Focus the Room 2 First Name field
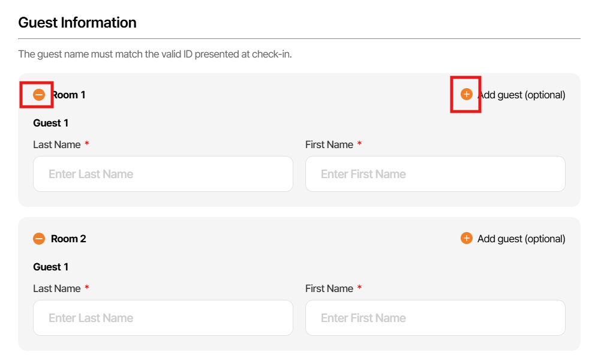 point(435,318)
